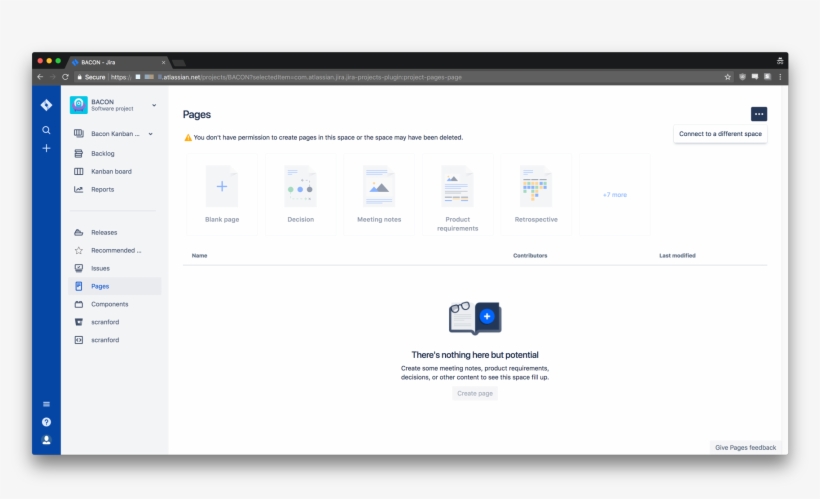820x499 pixels.
Task: Open Kanban board from the sidebar
Action: coord(111,171)
